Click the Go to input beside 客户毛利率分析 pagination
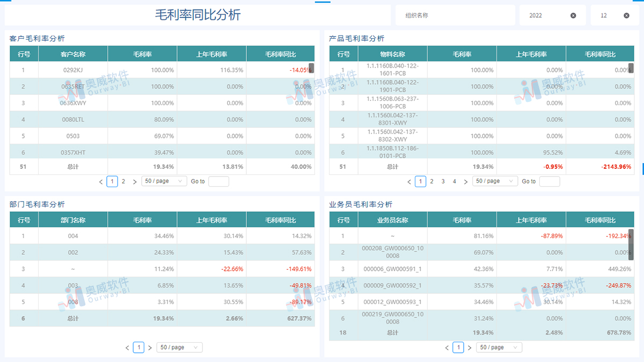 218,181
